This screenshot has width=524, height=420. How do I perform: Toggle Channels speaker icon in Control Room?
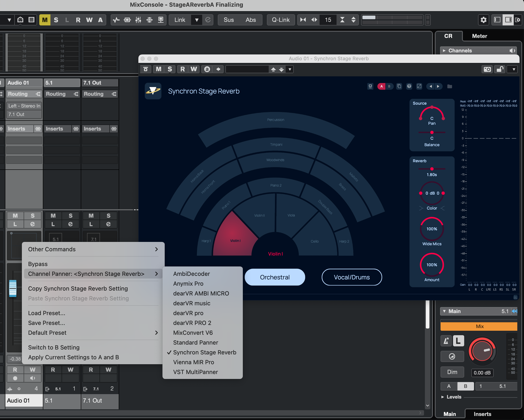(x=512, y=51)
